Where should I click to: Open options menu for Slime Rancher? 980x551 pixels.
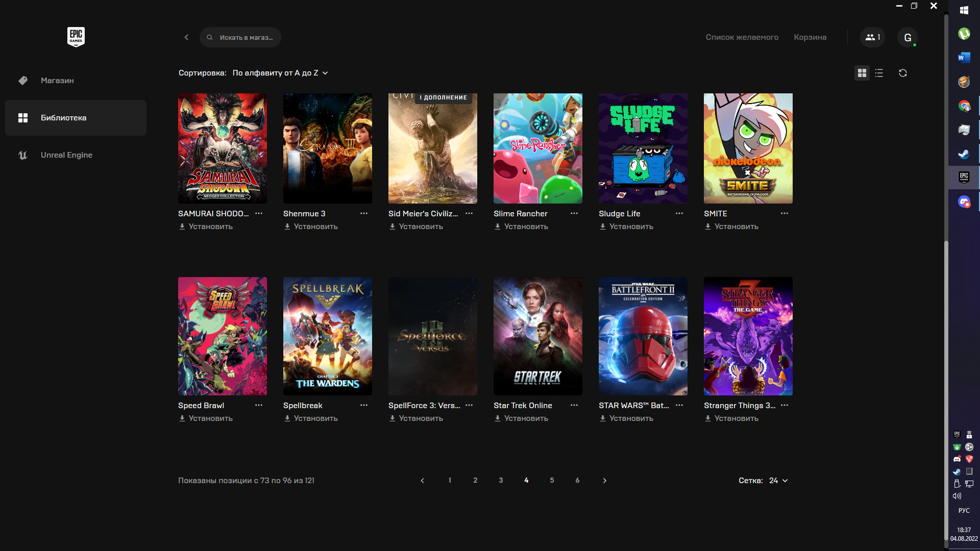point(574,213)
